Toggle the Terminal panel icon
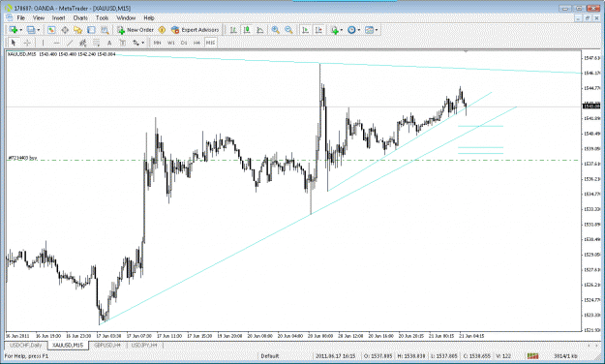605x364 pixels. 91,30
